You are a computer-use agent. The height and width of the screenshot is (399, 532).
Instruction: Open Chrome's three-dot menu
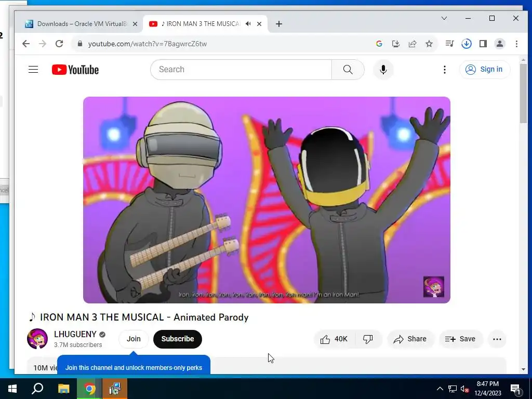coord(516,44)
